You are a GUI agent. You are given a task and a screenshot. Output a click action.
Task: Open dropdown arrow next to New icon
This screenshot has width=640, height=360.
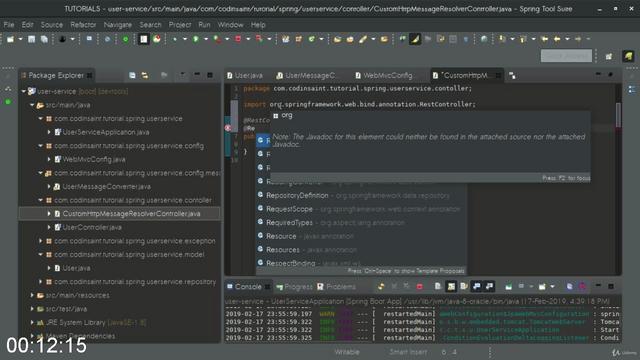coord(20,39)
